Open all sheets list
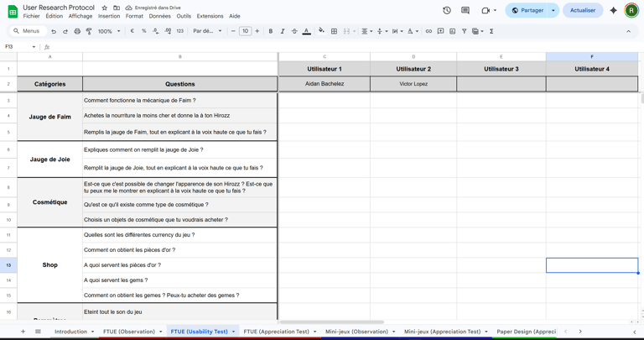This screenshot has height=340, width=644. (x=38, y=332)
